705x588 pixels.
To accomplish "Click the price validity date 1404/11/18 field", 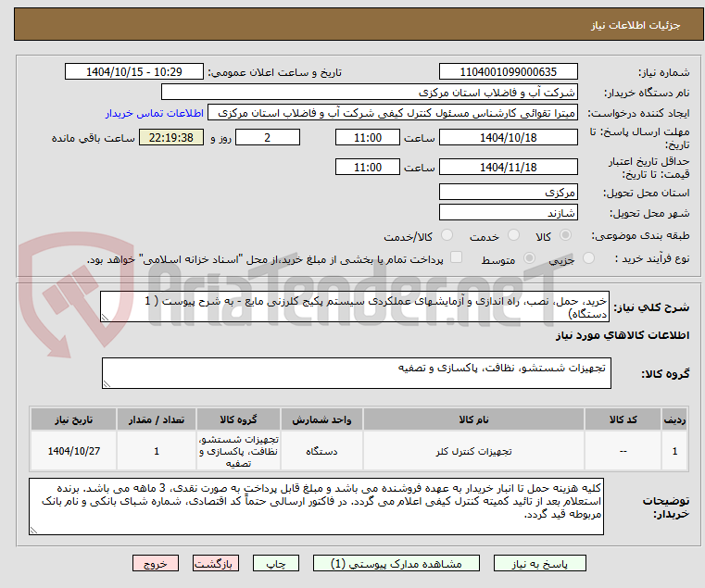I will point(508,168).
